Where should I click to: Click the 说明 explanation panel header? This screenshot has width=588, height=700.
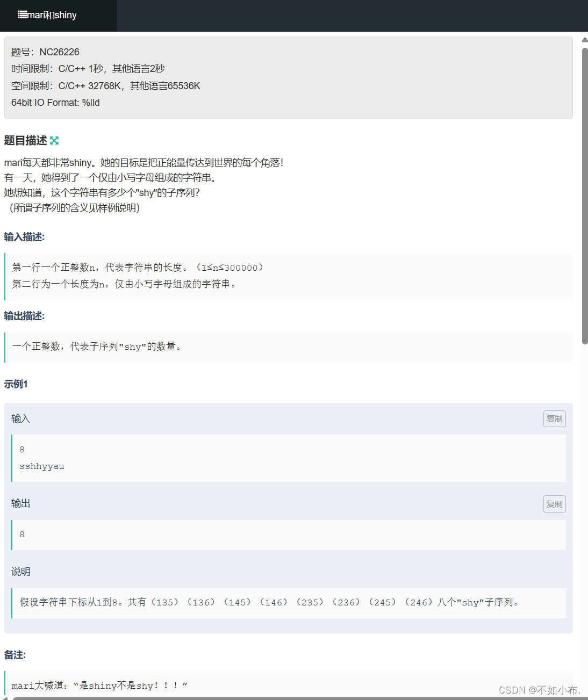click(x=21, y=571)
